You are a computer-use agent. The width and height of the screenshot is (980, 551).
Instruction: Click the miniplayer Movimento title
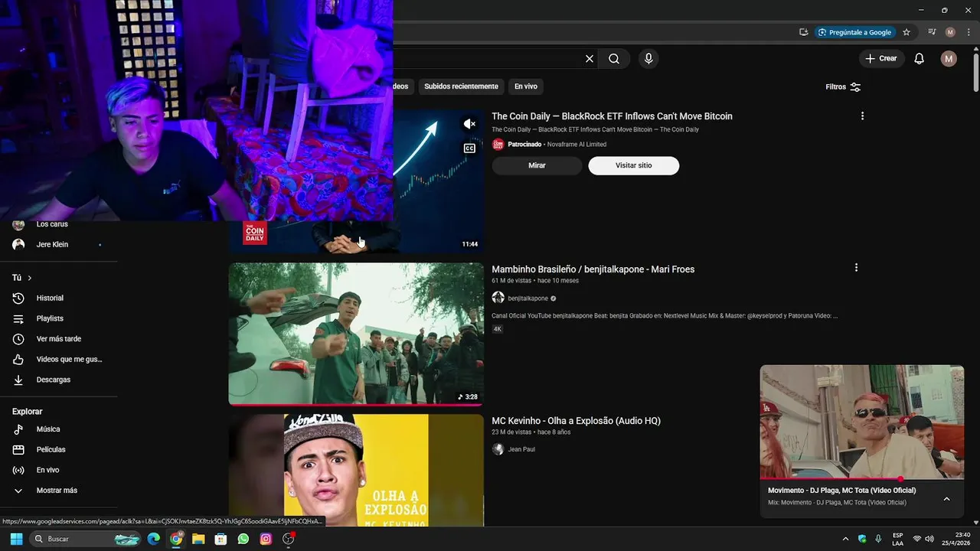coord(841,491)
